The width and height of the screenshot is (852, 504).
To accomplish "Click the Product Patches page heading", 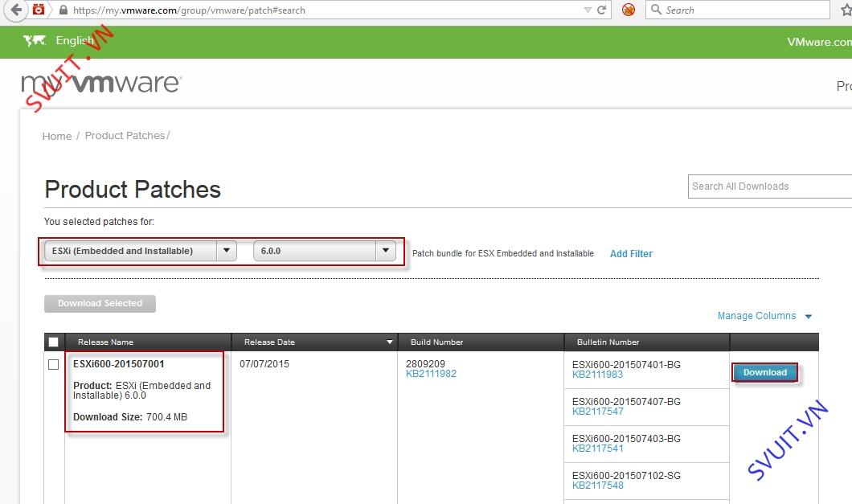I will [133, 190].
